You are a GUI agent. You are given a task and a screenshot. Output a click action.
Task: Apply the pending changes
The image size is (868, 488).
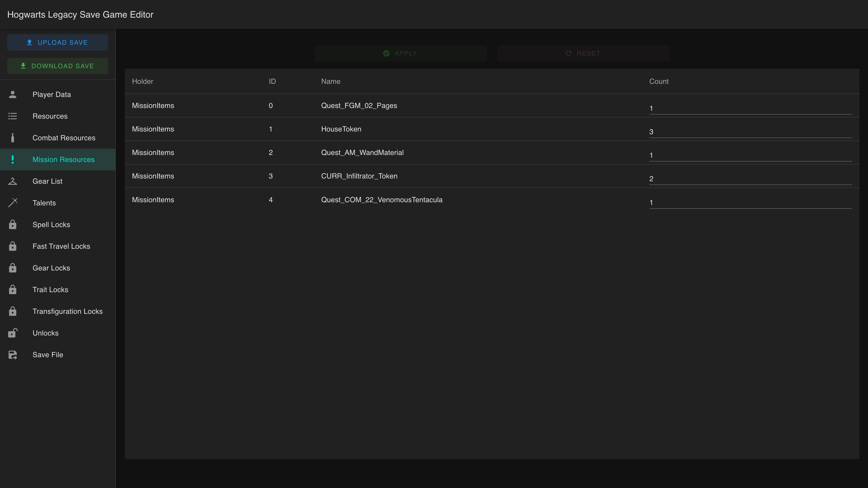401,53
